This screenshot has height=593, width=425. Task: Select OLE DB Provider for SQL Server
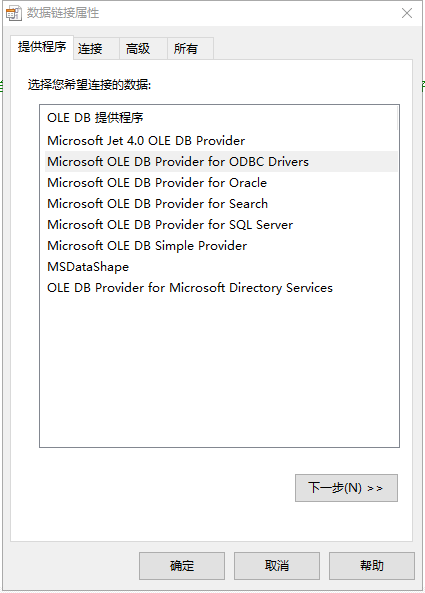tap(221, 225)
